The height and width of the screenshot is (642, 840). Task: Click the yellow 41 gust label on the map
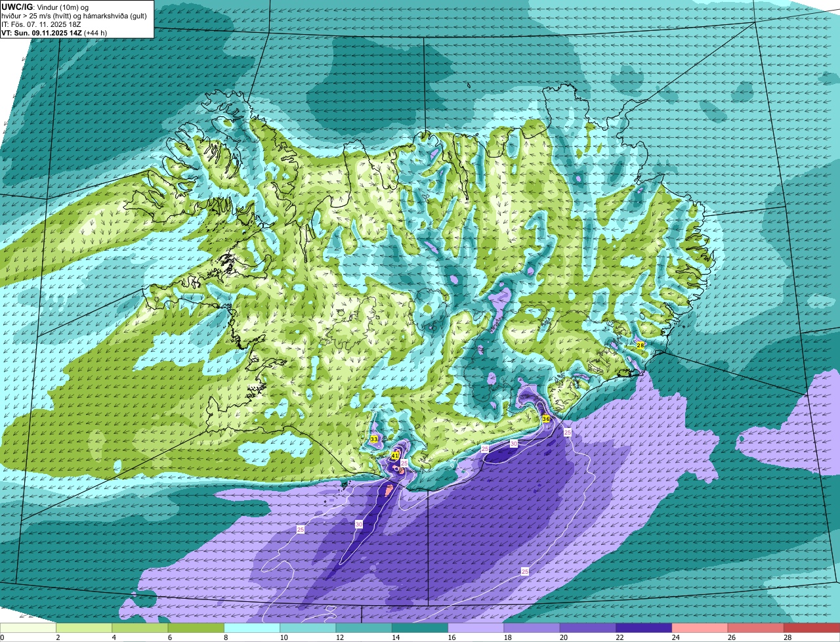click(395, 455)
